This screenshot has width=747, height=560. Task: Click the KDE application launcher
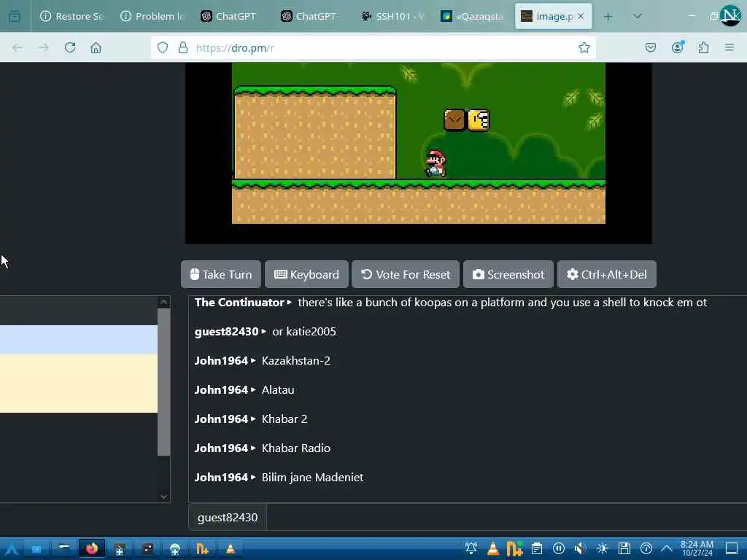[x=12, y=549]
